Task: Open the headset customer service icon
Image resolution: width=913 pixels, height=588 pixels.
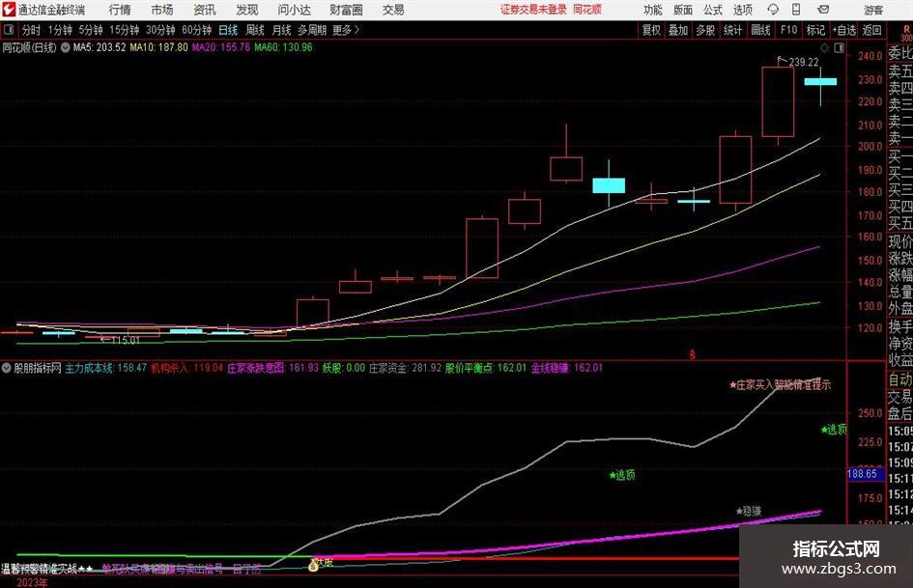Action: tap(773, 10)
